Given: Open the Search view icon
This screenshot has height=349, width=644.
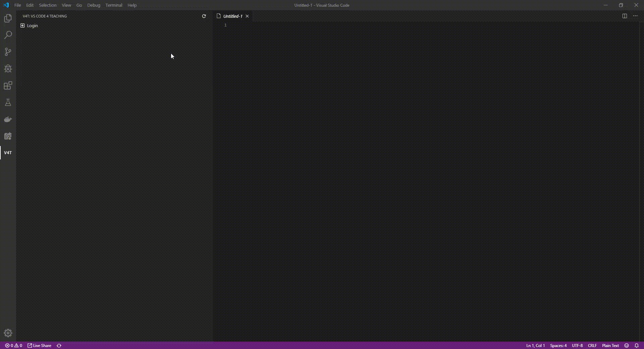Looking at the screenshot, I should [8, 35].
